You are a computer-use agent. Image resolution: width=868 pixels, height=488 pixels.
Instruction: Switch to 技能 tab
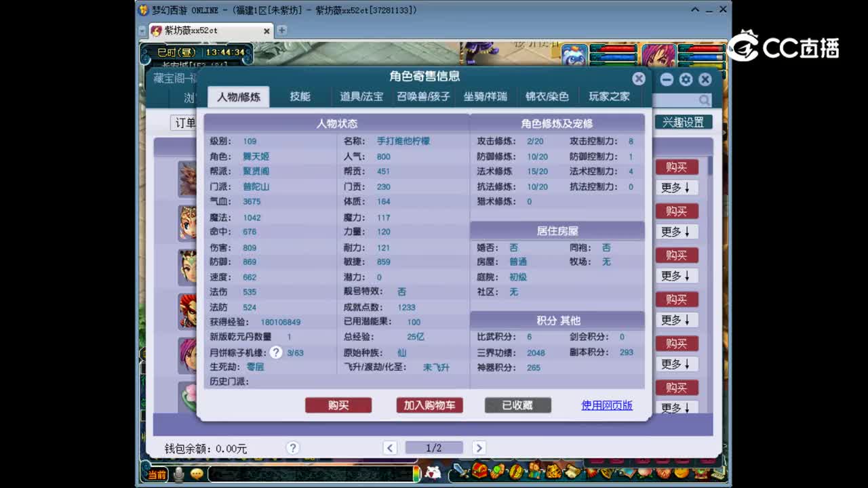pyautogui.click(x=300, y=97)
